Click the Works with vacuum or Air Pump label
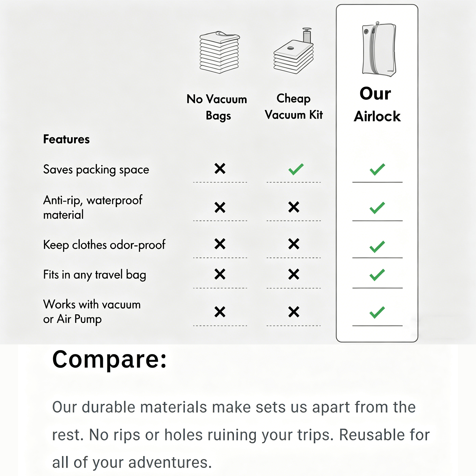The height and width of the screenshot is (476, 476). click(92, 312)
